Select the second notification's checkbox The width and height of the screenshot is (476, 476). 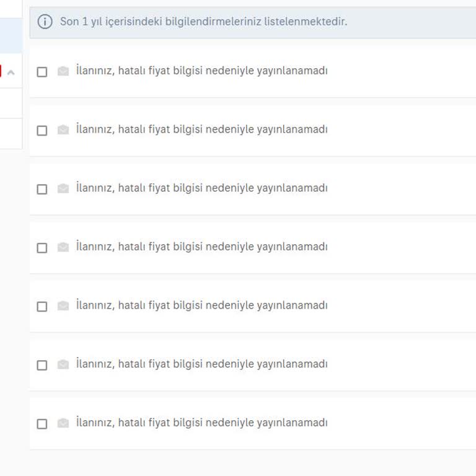(x=42, y=131)
